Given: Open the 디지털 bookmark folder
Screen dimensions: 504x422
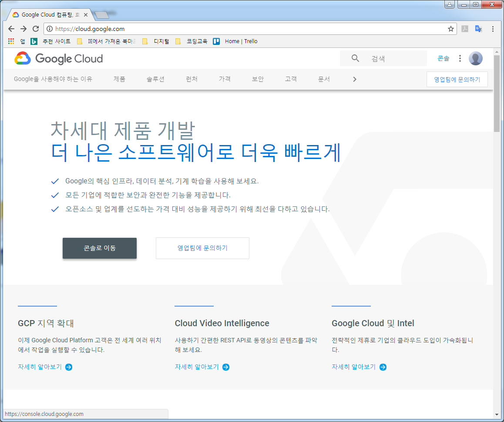Looking at the screenshot, I should click(x=155, y=41).
